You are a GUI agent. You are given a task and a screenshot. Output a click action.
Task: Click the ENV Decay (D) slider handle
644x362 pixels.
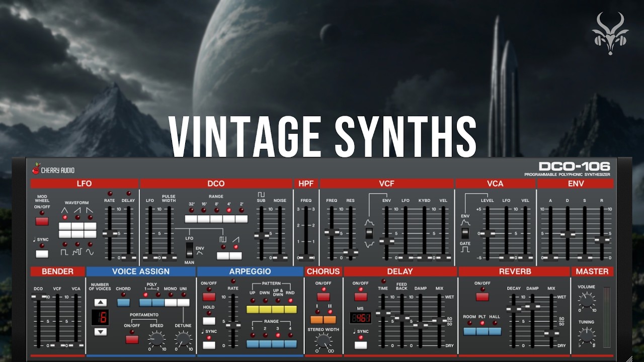[x=568, y=234]
